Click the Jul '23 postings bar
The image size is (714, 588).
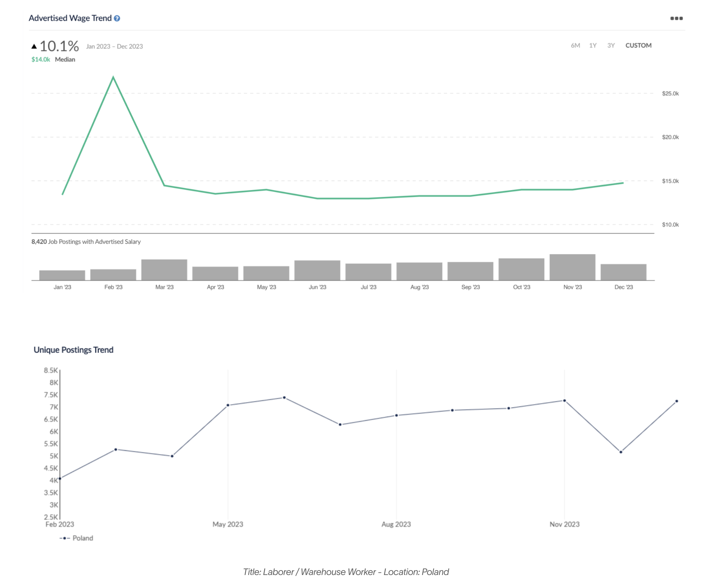368,272
